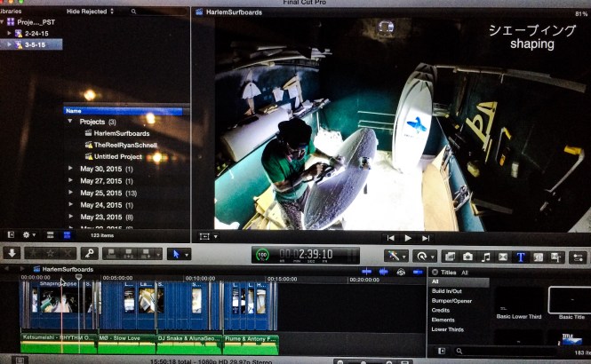This screenshot has width=591, height=364.
Task: Open the Retime speed menu
Action: 423,256
